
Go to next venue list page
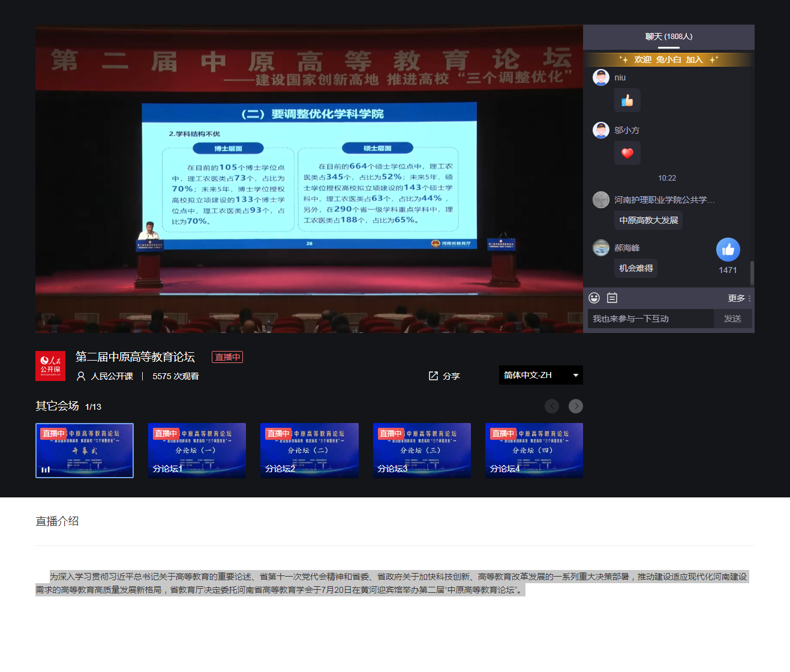coord(575,406)
